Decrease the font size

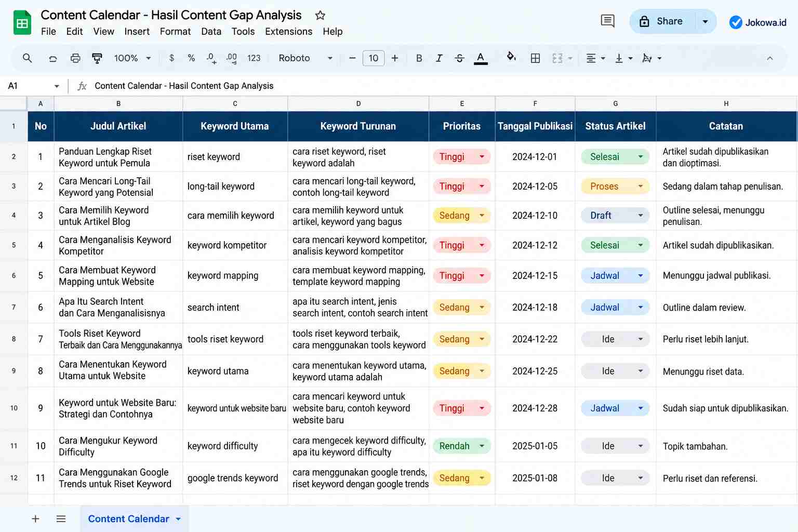click(352, 58)
